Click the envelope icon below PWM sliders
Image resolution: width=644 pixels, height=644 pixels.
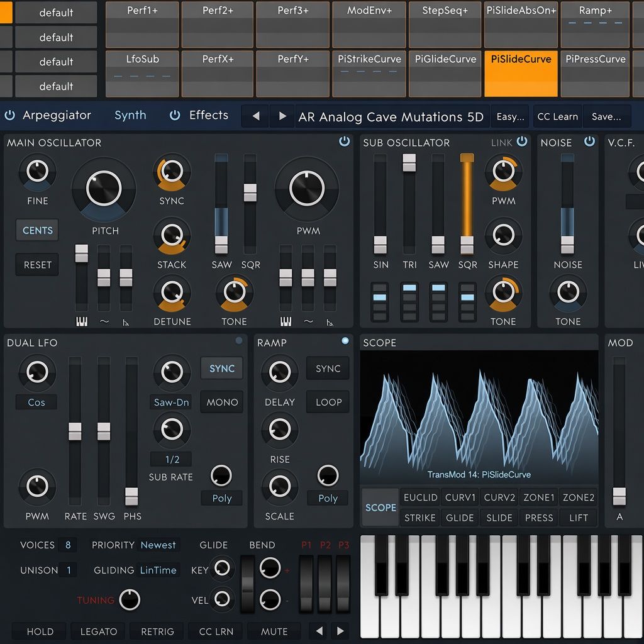330,323
